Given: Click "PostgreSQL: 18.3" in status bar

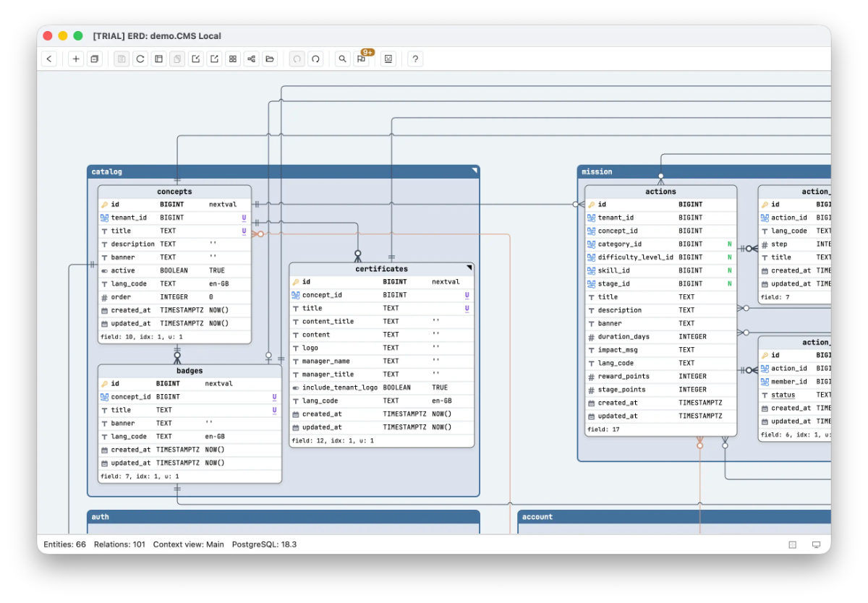Looking at the screenshot, I should coord(265,544).
